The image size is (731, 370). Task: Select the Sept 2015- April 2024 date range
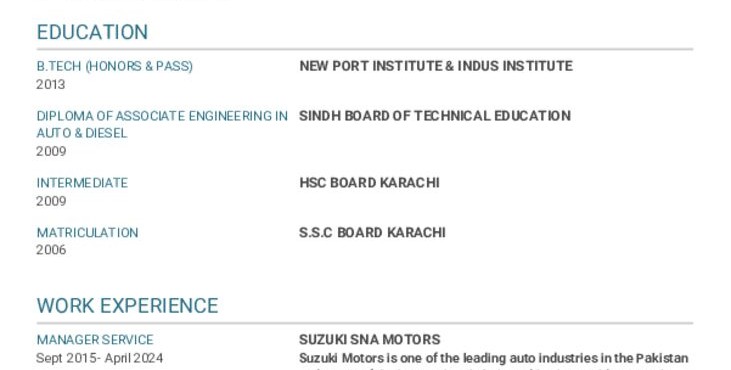click(x=100, y=358)
